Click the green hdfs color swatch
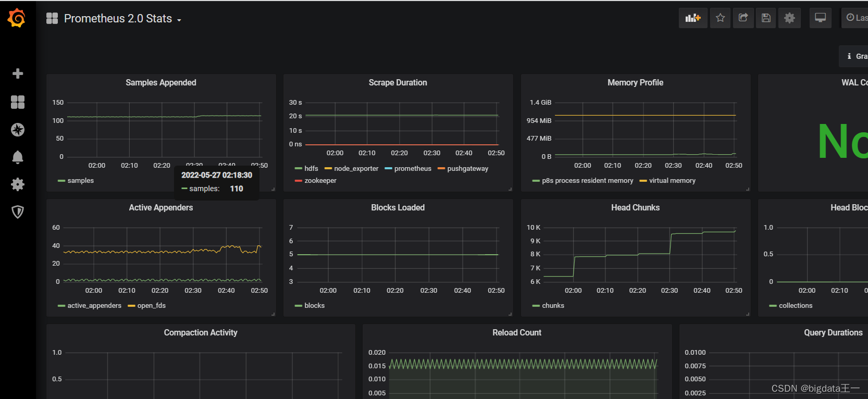 [299, 169]
